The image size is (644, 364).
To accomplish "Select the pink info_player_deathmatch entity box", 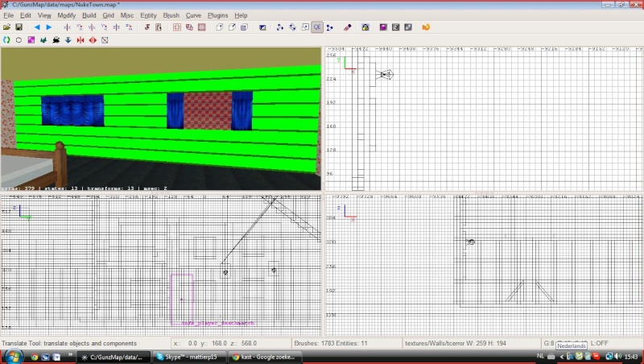I will tap(182, 299).
